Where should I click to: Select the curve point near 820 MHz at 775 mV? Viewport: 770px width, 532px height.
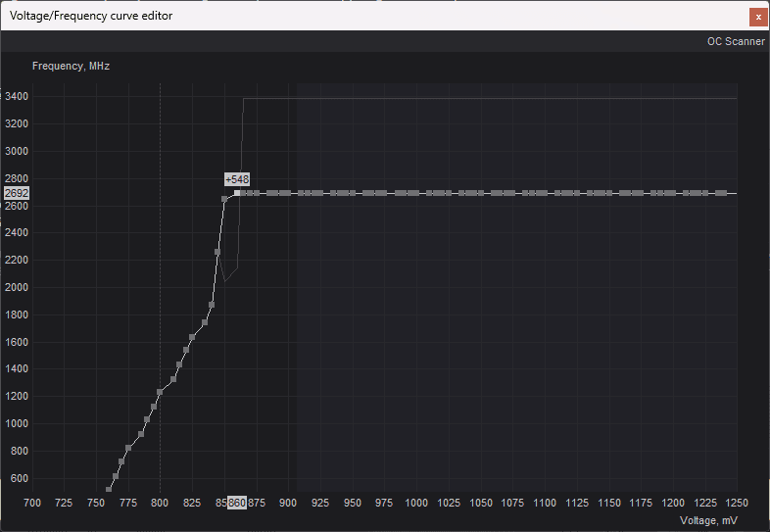click(x=128, y=448)
